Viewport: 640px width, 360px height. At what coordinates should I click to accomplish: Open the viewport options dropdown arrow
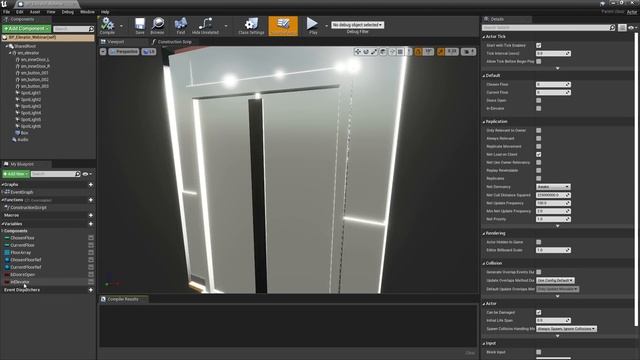(103, 52)
